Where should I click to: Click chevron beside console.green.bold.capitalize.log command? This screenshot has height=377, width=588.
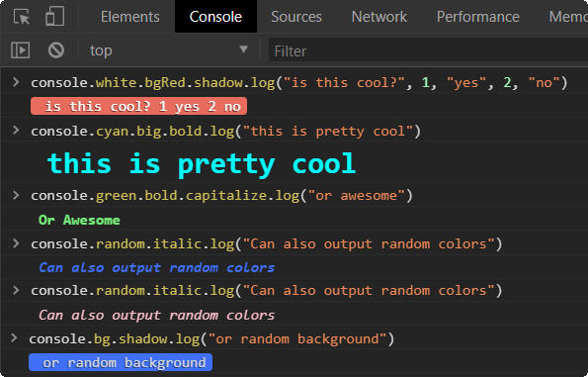pos(16,195)
